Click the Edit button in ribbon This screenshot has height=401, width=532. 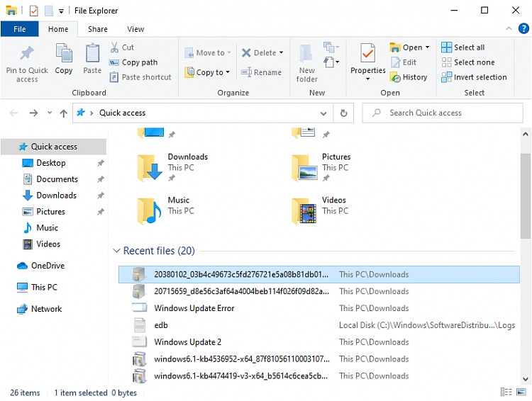[404, 62]
